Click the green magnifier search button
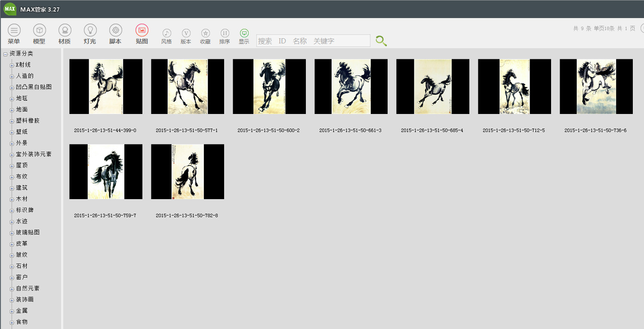 pos(381,41)
